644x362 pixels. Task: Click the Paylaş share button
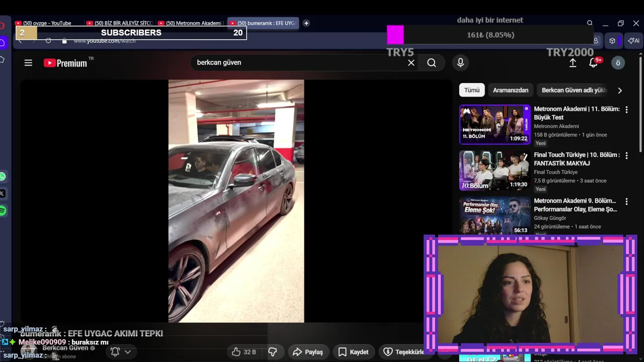click(308, 352)
